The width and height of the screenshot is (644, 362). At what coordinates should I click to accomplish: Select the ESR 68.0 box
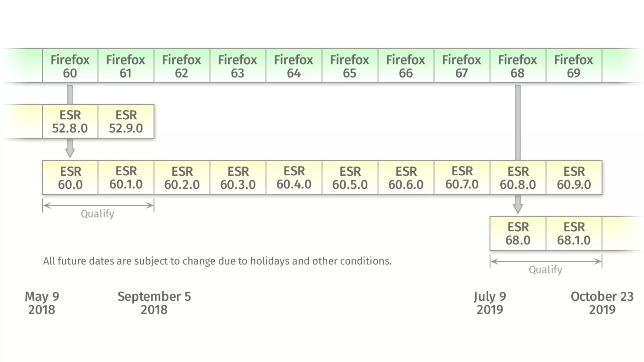518,233
